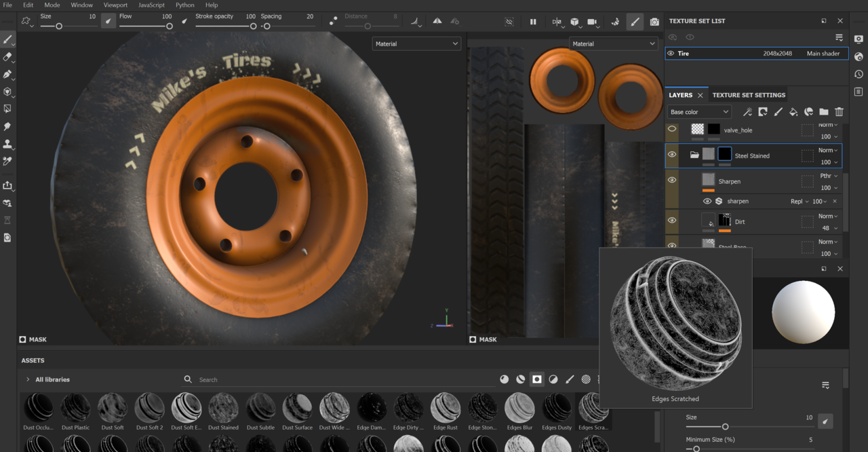Image resolution: width=868 pixels, height=452 pixels.
Task: Open the History clock icon on right dock
Action: pyautogui.click(x=859, y=74)
